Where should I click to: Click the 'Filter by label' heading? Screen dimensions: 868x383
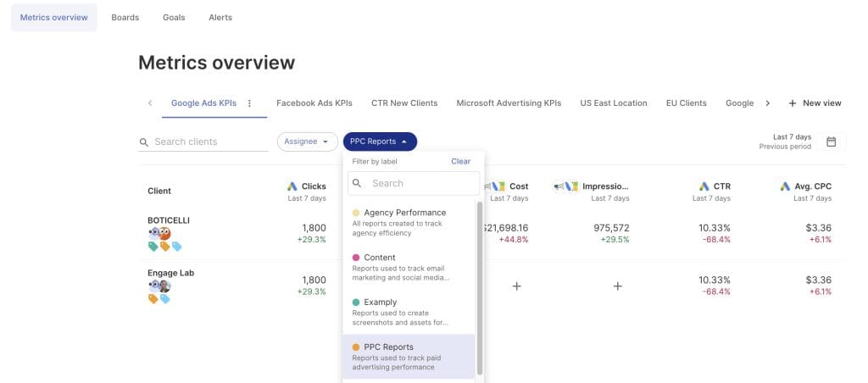(x=375, y=162)
